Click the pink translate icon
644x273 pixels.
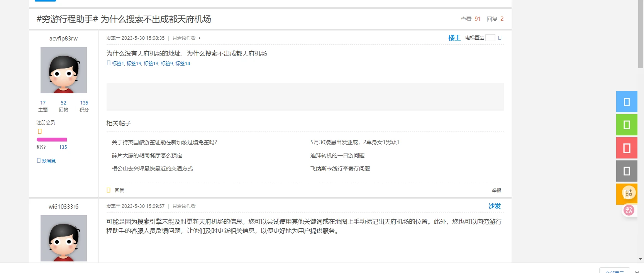pos(629,210)
